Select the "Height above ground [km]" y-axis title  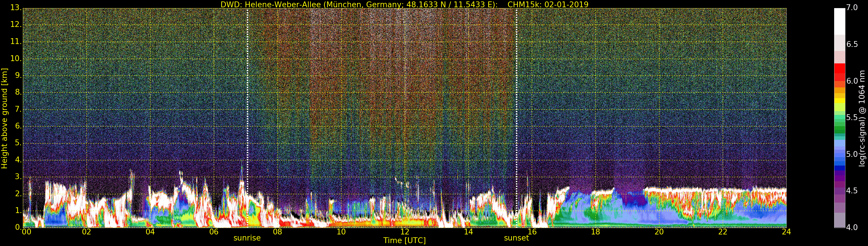click(4, 118)
